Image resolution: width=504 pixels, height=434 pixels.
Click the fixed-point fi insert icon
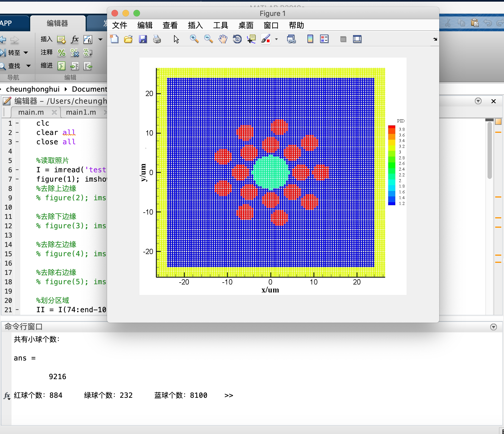pyautogui.click(x=88, y=40)
